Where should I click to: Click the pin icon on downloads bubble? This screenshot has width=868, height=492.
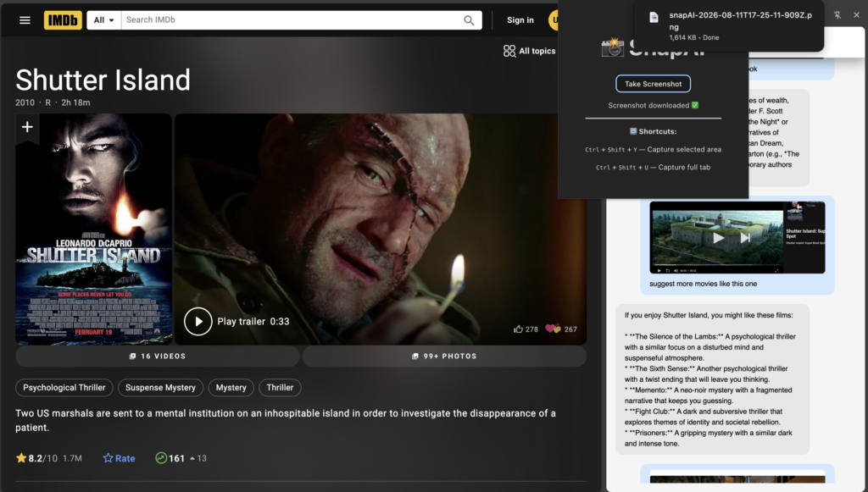tap(837, 15)
